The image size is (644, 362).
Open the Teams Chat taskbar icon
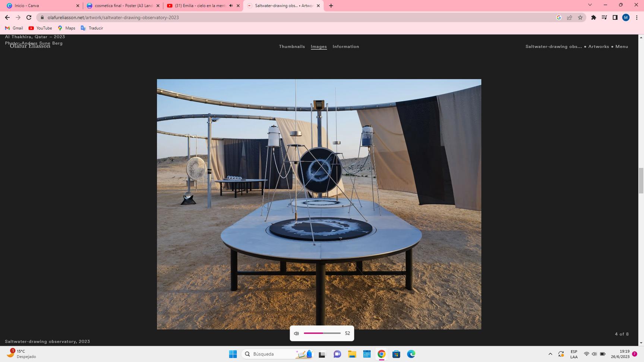click(337, 354)
